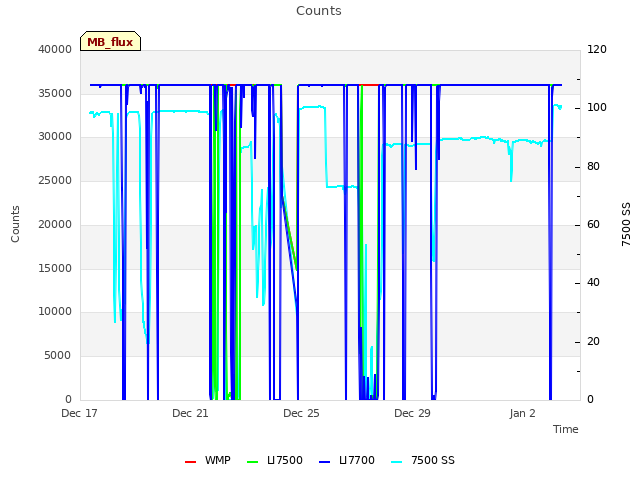Toggle the WMP legend entry
Image resolution: width=640 pixels, height=480 pixels.
(208, 460)
